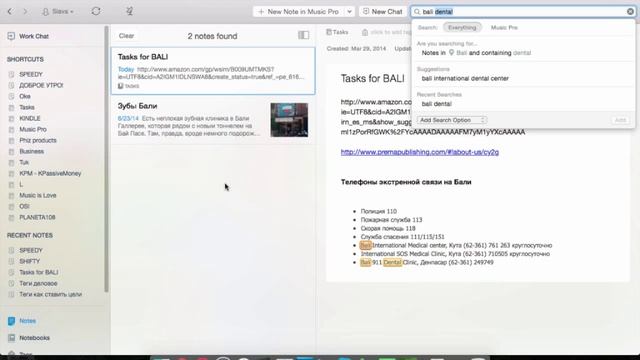Open the Add Search Option dropdown
Screen dimensions: 640x360
(452, 120)
